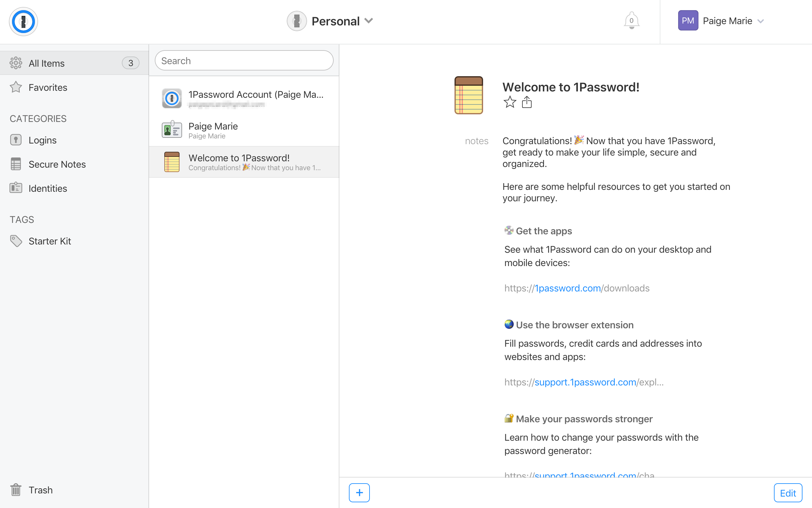Focus the Search field
The height and width of the screenshot is (508, 812).
click(x=244, y=60)
